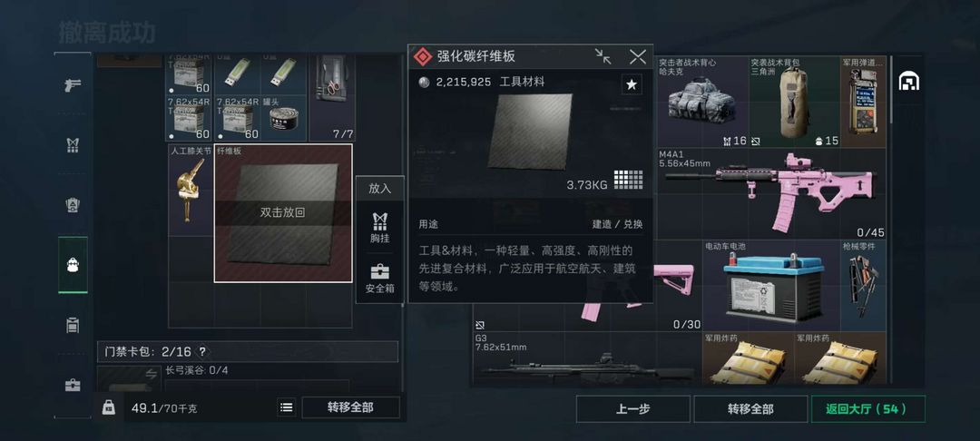Click the 上一步 button
Viewport: 980px width, 441px height.
633,409
